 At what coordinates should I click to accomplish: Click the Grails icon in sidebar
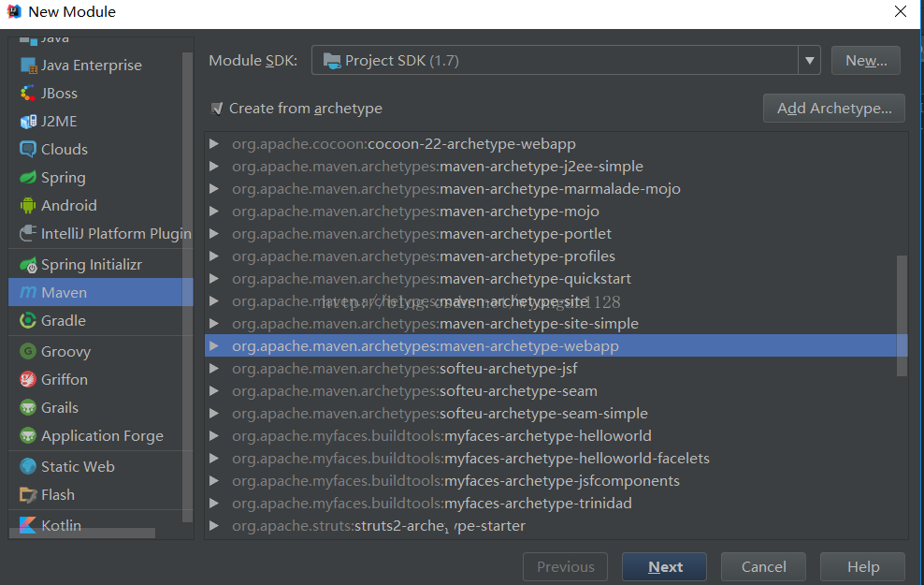27,408
